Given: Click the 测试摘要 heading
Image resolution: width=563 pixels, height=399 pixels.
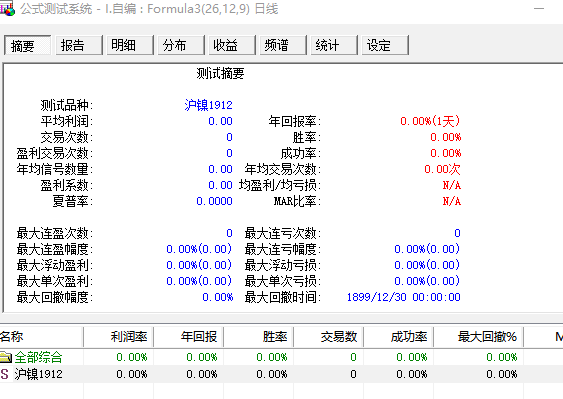Looking at the screenshot, I should click(x=220, y=74).
